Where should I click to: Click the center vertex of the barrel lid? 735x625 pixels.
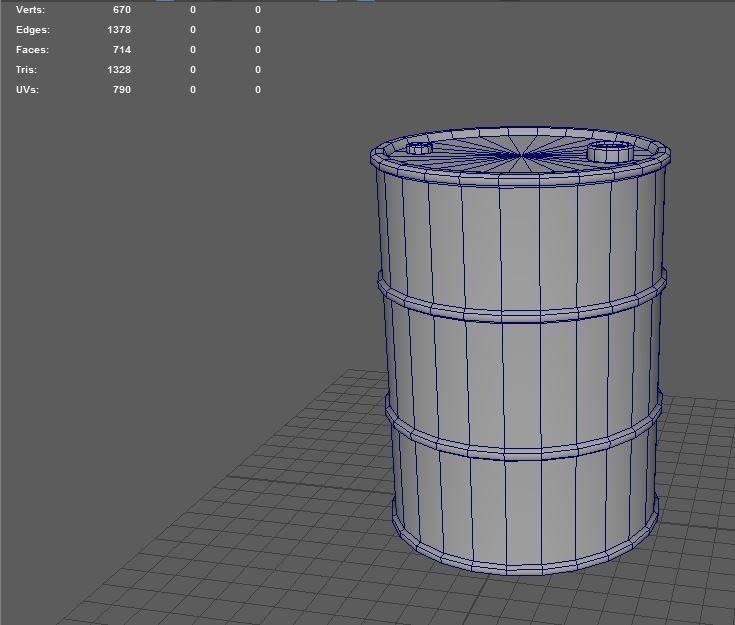coord(521,155)
